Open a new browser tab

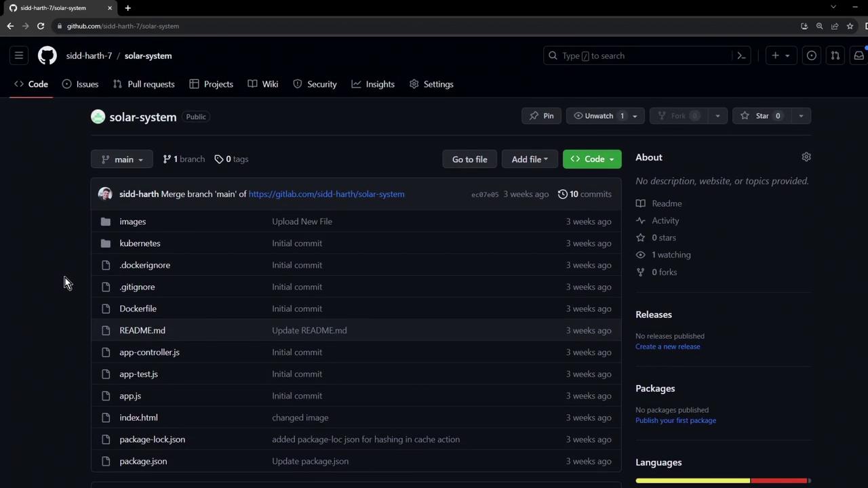pyautogui.click(x=127, y=7)
